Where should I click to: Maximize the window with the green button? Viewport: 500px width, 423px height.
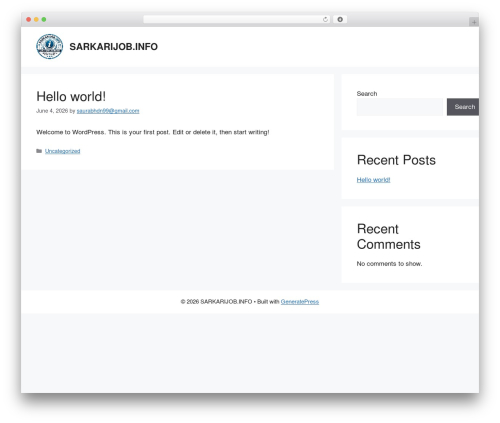[44, 20]
